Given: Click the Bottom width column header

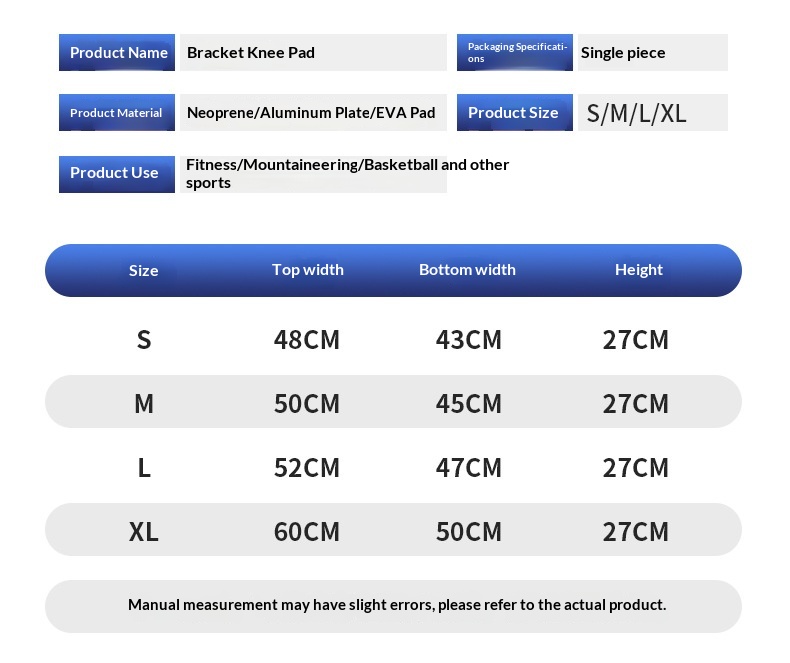Looking at the screenshot, I should [468, 270].
